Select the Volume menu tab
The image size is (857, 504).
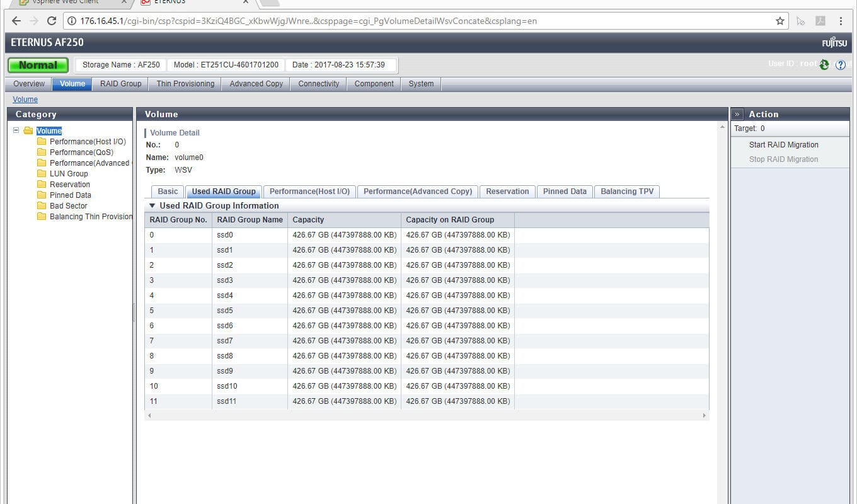(72, 84)
